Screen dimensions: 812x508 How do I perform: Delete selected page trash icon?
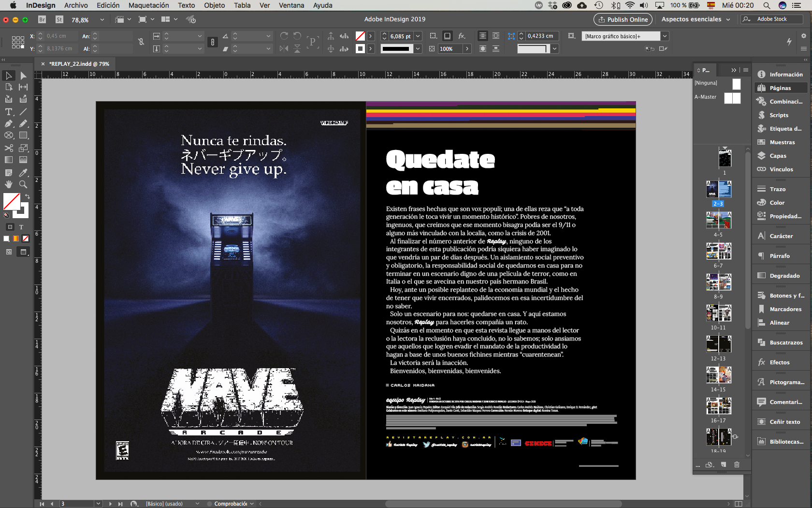point(737,464)
